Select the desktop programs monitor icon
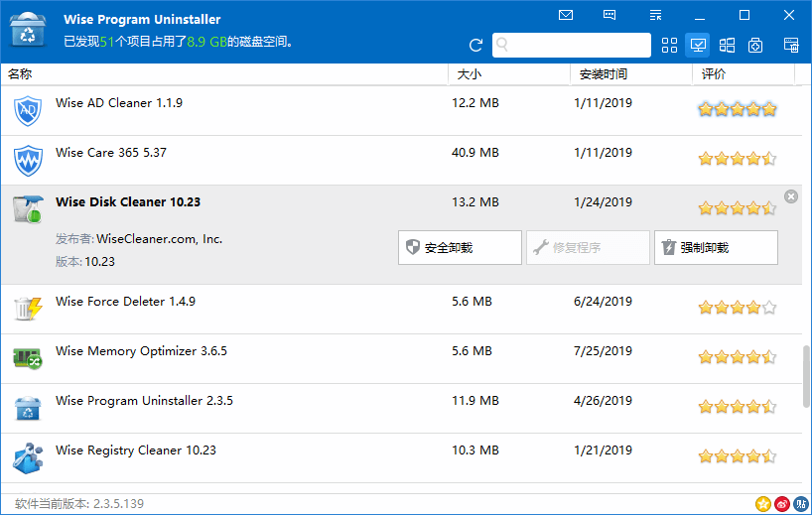Screen dimensions: 812x515 click(698, 45)
